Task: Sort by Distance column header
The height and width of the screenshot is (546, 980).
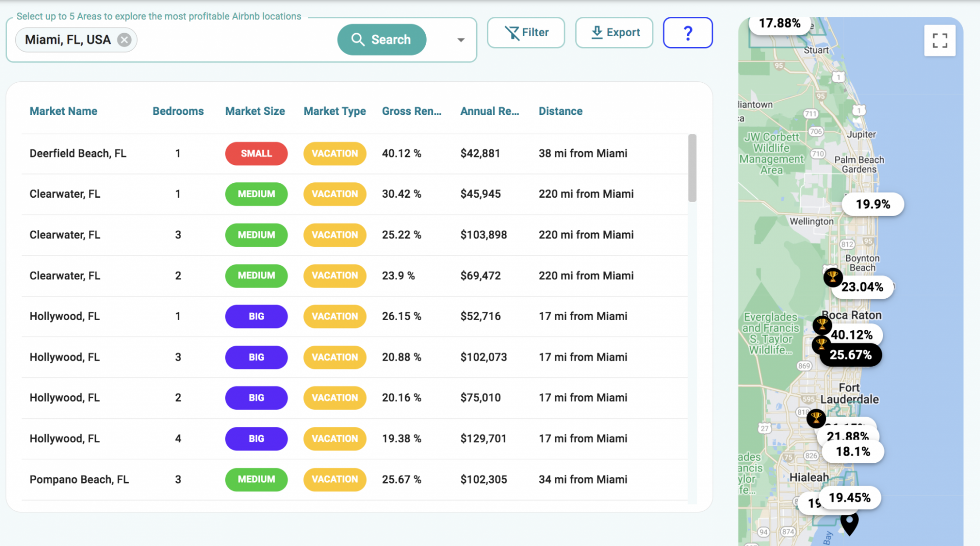Action: 560,111
